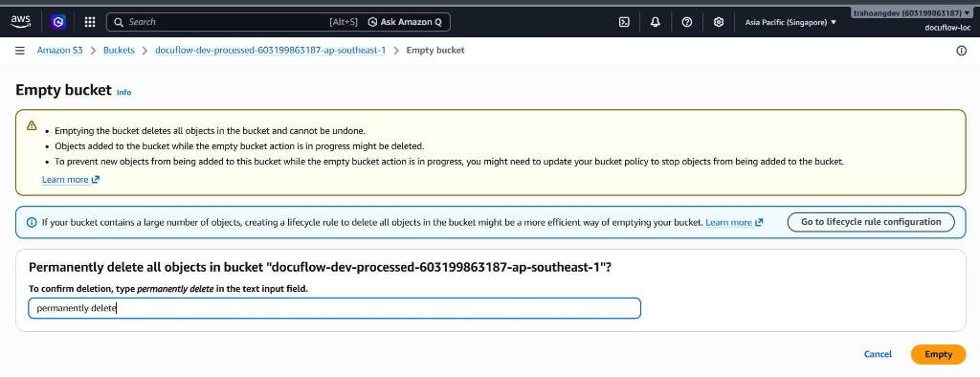Click the Empty bucket breadcrumb text
This screenshot has width=980, height=377.
pyautogui.click(x=435, y=50)
